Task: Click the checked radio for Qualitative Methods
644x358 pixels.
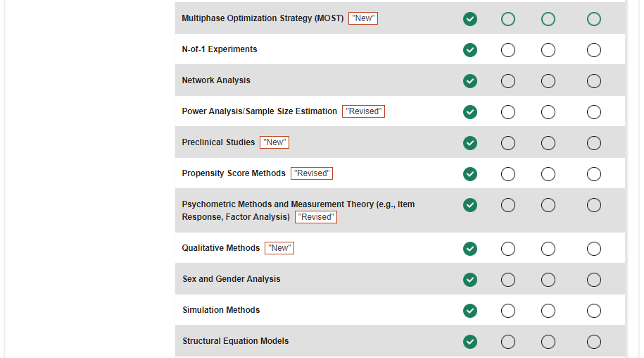Action: [x=470, y=249]
